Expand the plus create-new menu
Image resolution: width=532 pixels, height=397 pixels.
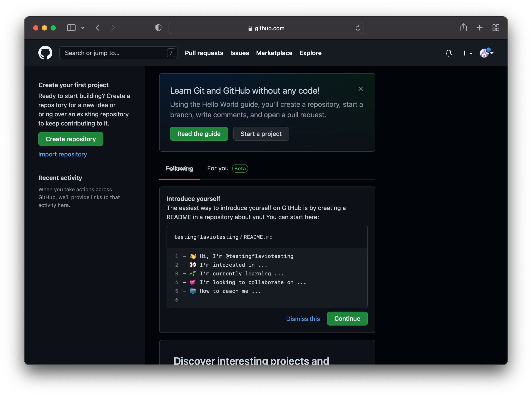(x=467, y=53)
